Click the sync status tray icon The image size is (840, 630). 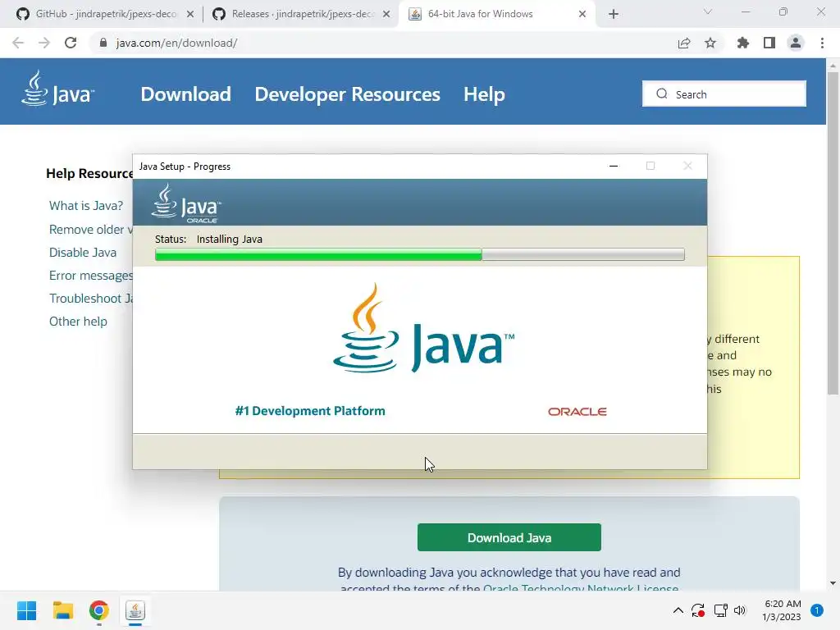(x=698, y=610)
